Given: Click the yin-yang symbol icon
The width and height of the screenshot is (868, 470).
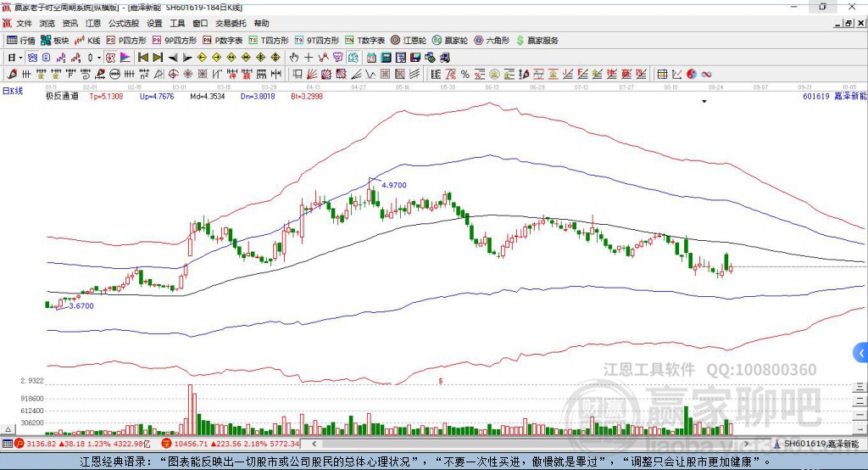Looking at the screenshot, I should click(692, 74).
